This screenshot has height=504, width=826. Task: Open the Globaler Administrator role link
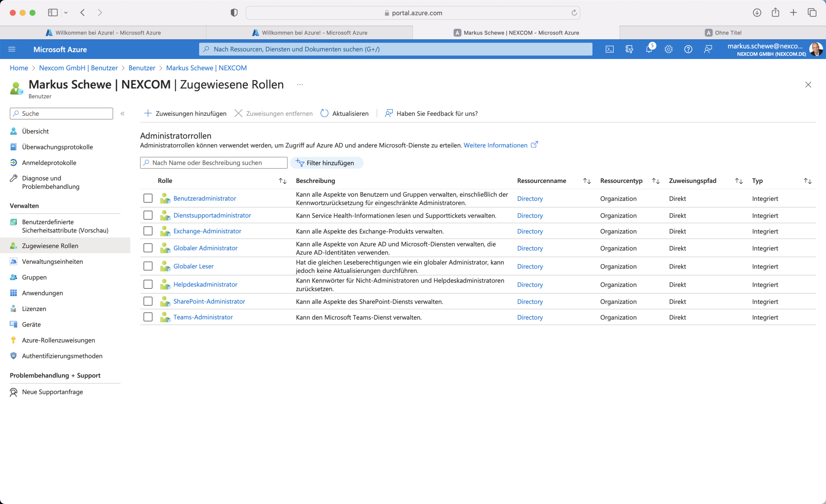tap(206, 248)
